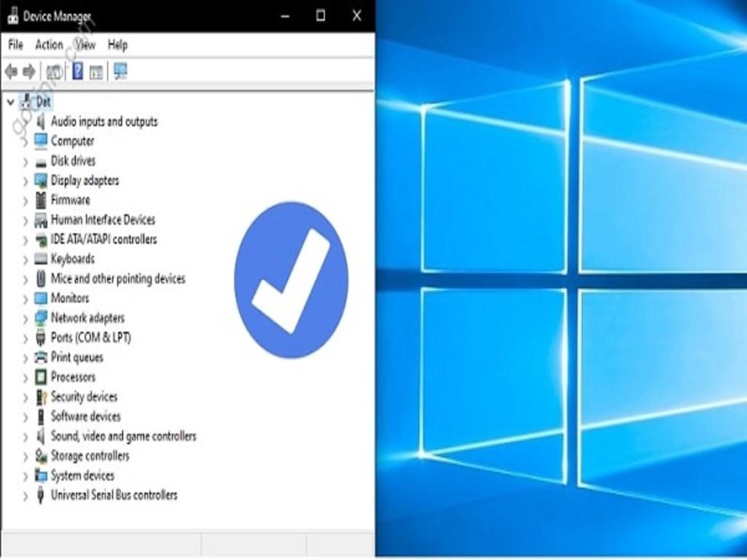This screenshot has height=560, width=747.
Task: Expand the Display adapters chevron
Action: 26,181
